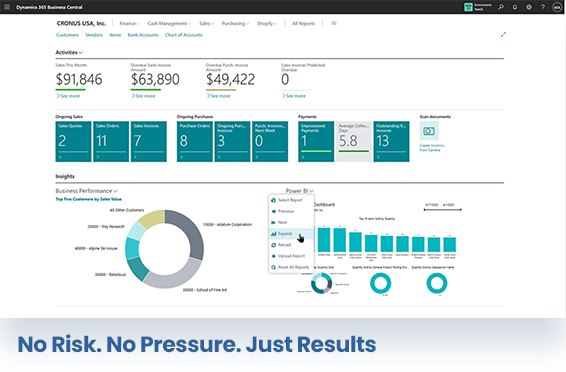
Task: Open the Sales dropdown menu
Action: (206, 23)
